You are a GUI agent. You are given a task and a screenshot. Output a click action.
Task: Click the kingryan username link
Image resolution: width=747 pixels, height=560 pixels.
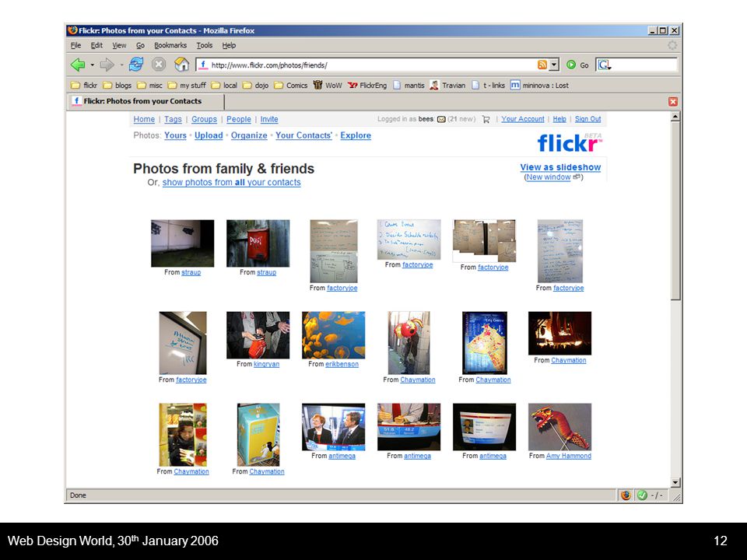266,364
